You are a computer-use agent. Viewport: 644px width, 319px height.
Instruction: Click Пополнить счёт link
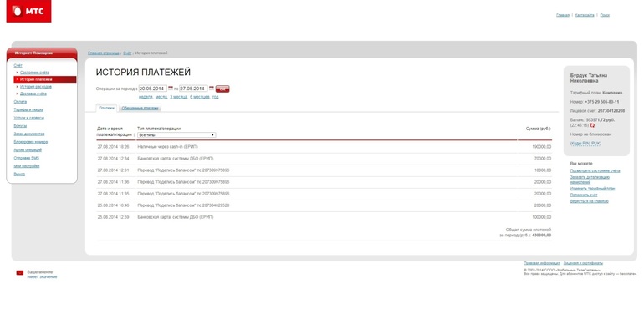(584, 195)
